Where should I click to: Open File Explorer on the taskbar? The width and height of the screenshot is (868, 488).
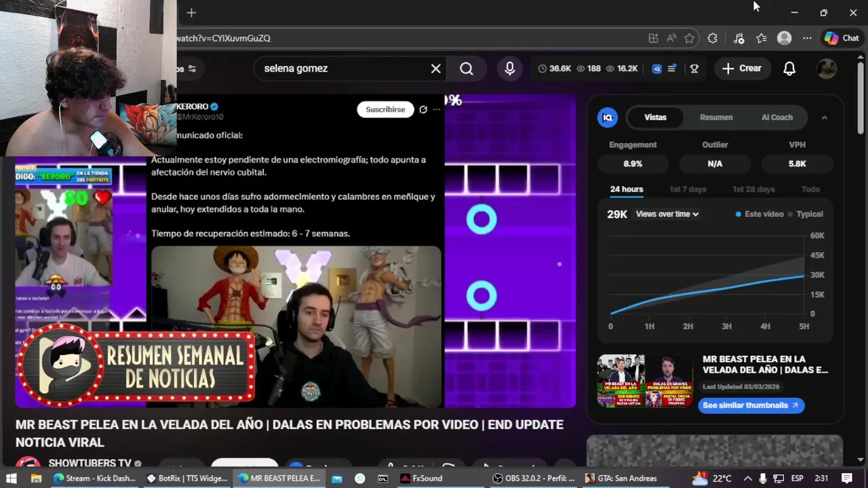pos(36,478)
